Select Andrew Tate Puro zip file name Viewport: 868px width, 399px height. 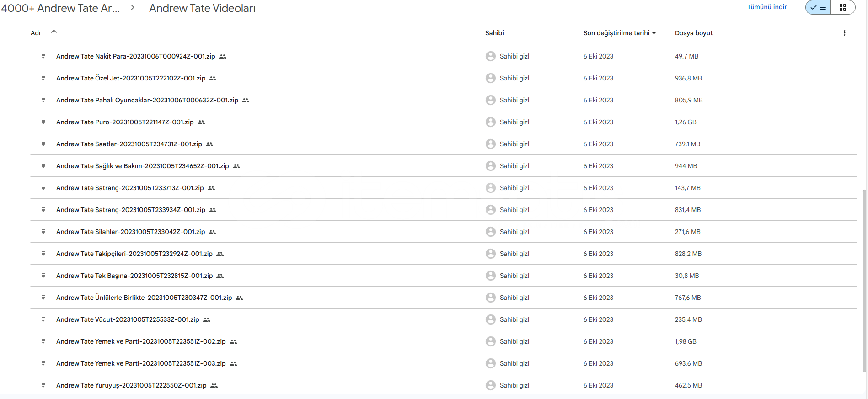pos(125,122)
